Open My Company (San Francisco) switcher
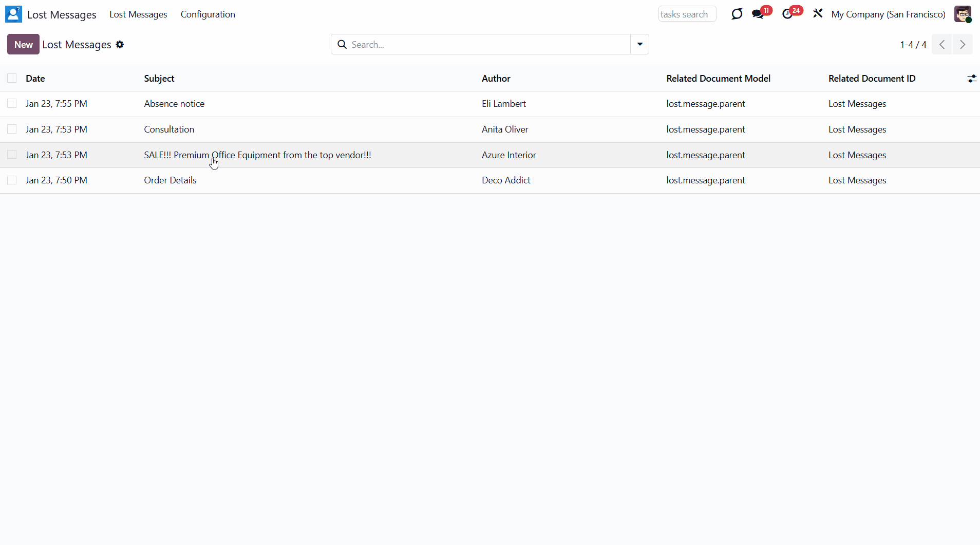The height and width of the screenshot is (545, 980). [888, 14]
